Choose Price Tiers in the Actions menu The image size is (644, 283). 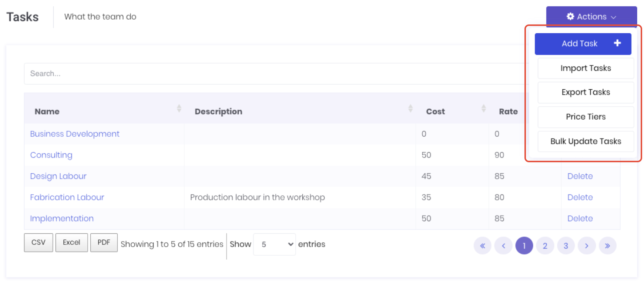tap(586, 117)
